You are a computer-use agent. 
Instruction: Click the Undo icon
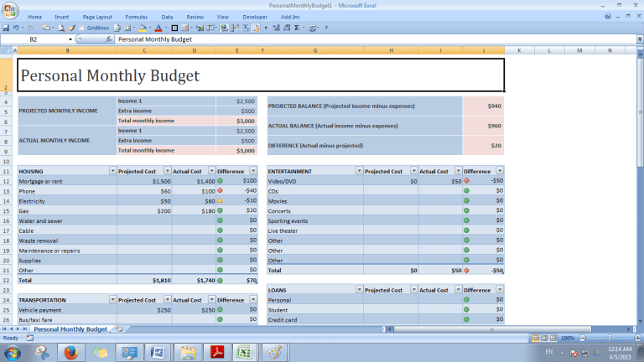coord(16,28)
